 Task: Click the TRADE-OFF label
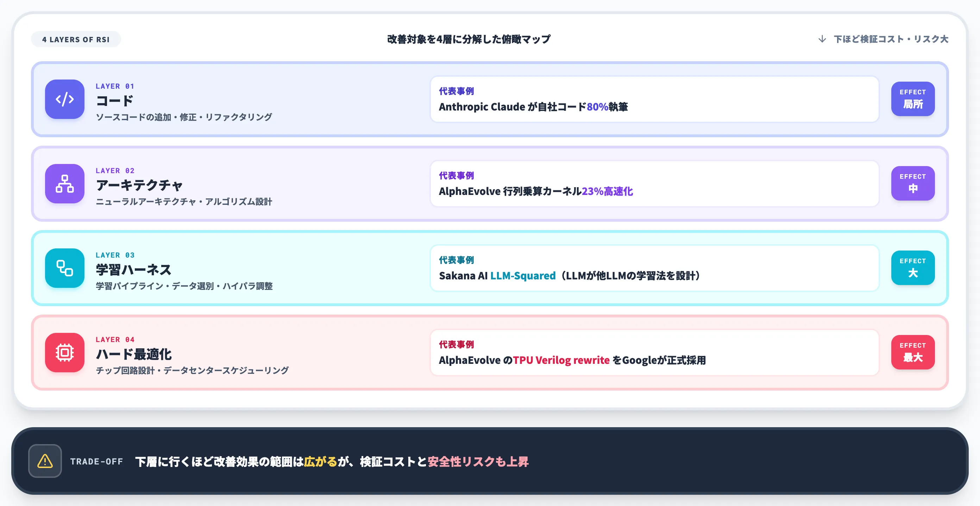point(97,462)
